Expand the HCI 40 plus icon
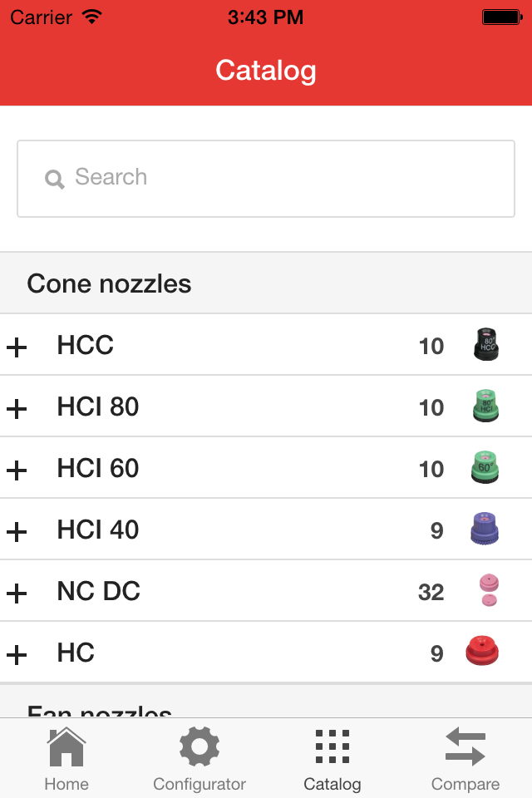Image resolution: width=532 pixels, height=798 pixels. 17,531
